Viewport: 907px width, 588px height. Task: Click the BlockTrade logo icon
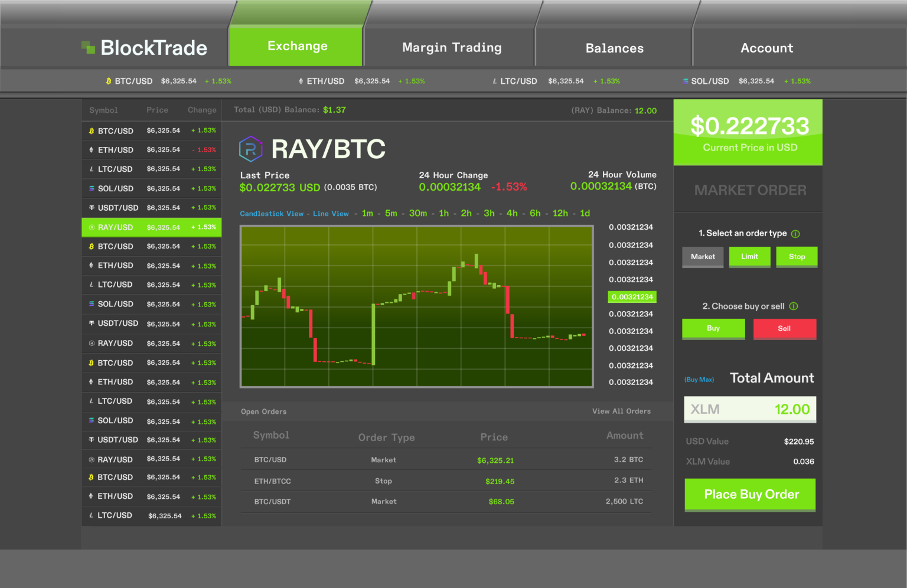point(88,47)
